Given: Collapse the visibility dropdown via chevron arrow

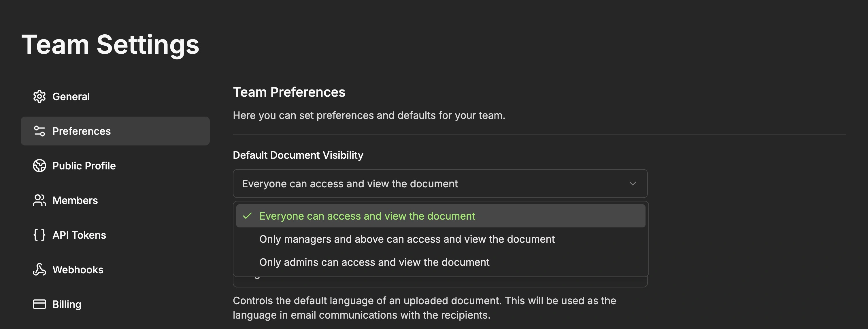Looking at the screenshot, I should [633, 184].
